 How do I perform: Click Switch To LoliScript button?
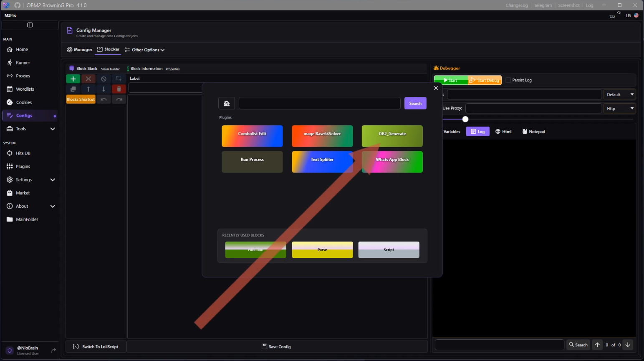[96, 346]
